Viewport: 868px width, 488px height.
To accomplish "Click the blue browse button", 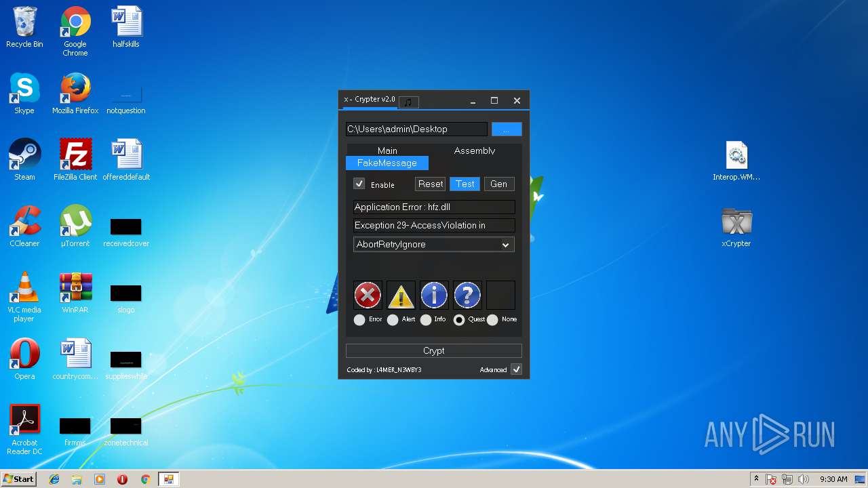I will [507, 129].
